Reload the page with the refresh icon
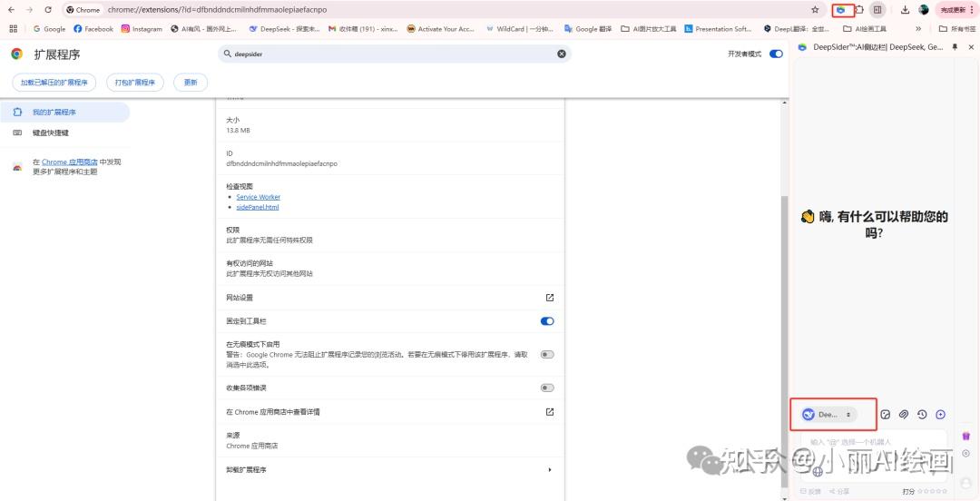 [x=47, y=10]
